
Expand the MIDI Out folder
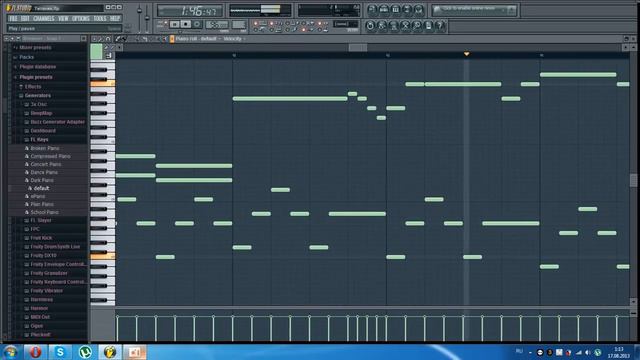(40, 317)
